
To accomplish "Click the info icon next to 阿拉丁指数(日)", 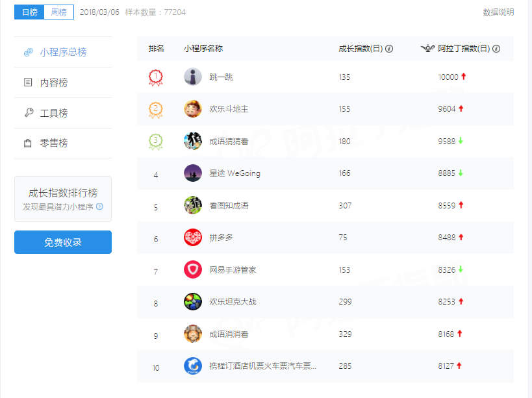I will (496, 49).
